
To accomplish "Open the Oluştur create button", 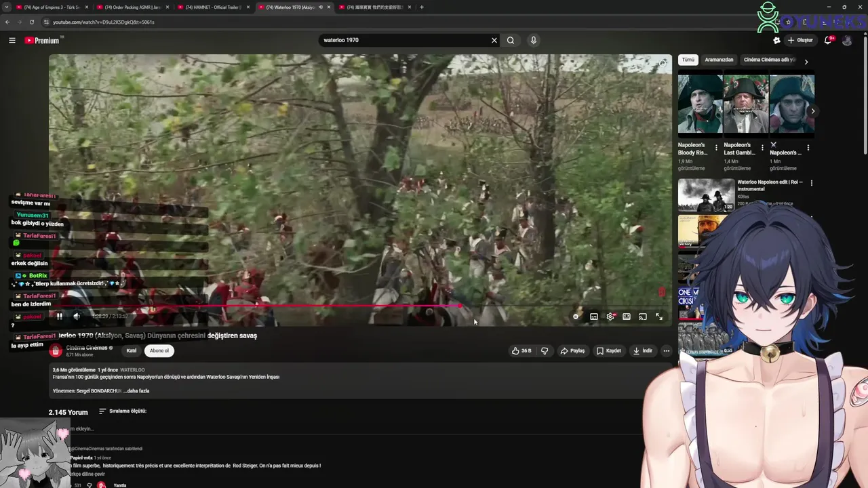I will [x=800, y=40].
